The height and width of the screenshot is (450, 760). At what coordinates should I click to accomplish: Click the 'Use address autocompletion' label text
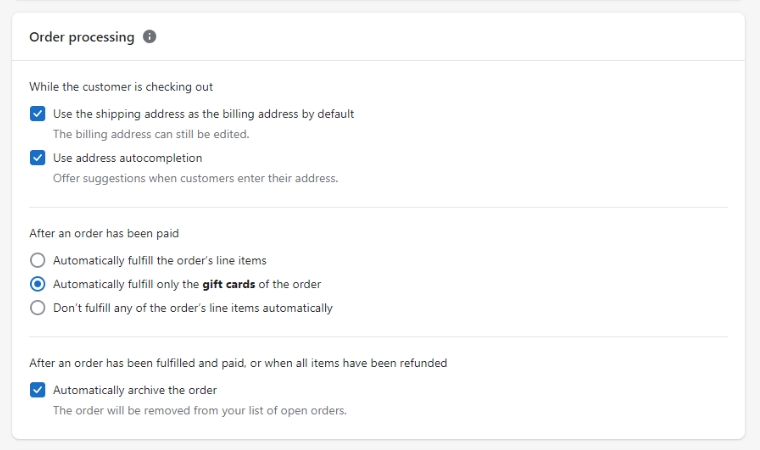127,158
